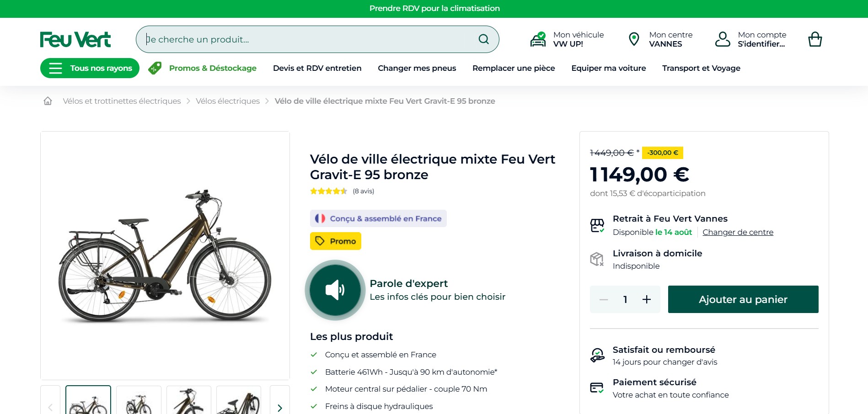The image size is (868, 414).
Task: Open Changer mes pneus menu
Action: point(417,68)
